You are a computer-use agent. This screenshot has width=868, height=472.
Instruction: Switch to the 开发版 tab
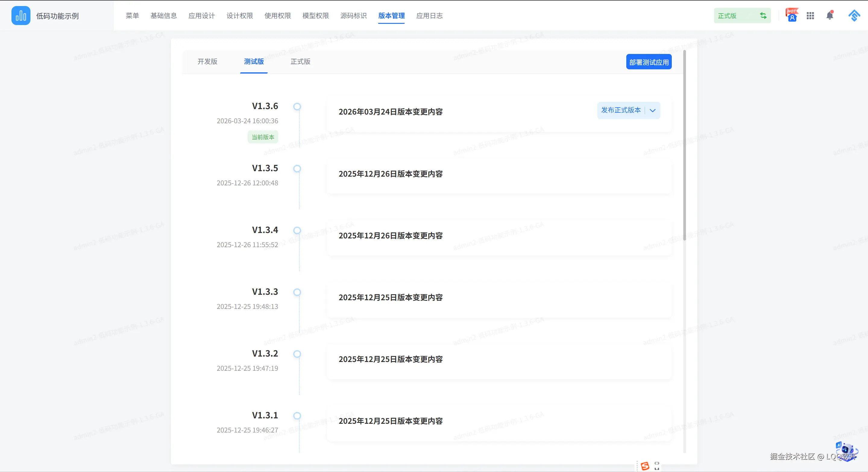[x=207, y=62]
